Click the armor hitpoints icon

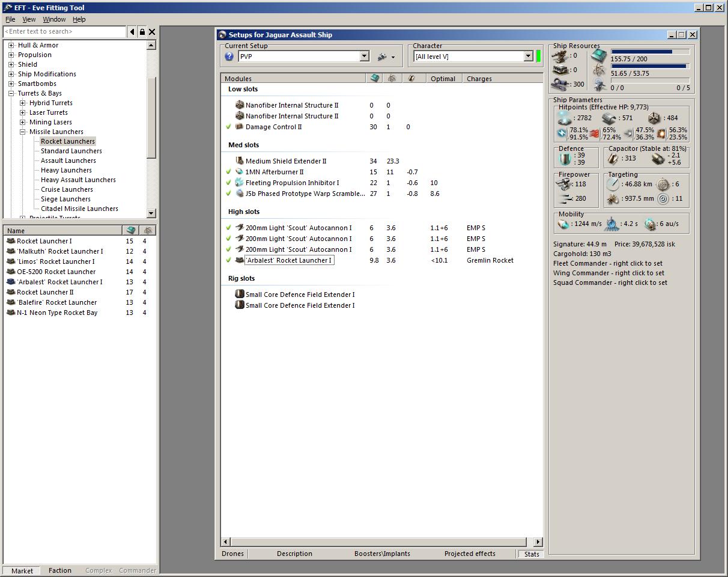(x=609, y=118)
